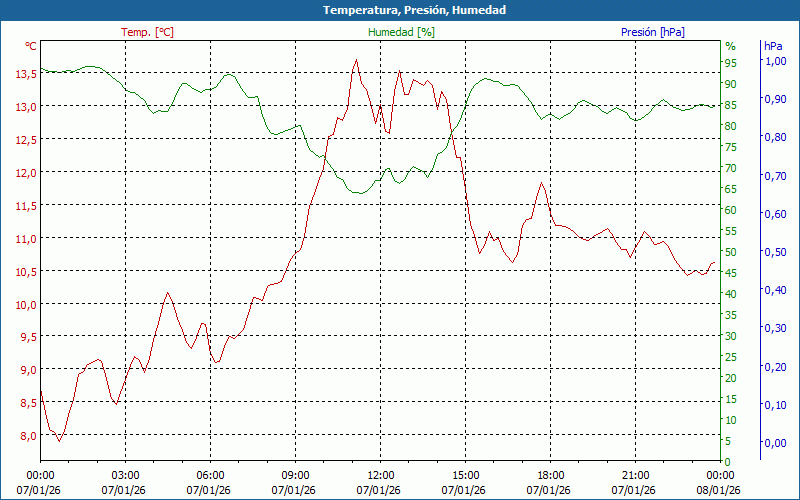The height and width of the screenshot is (500, 800).
Task: Click the 15:00 time axis label
Action: (x=465, y=475)
